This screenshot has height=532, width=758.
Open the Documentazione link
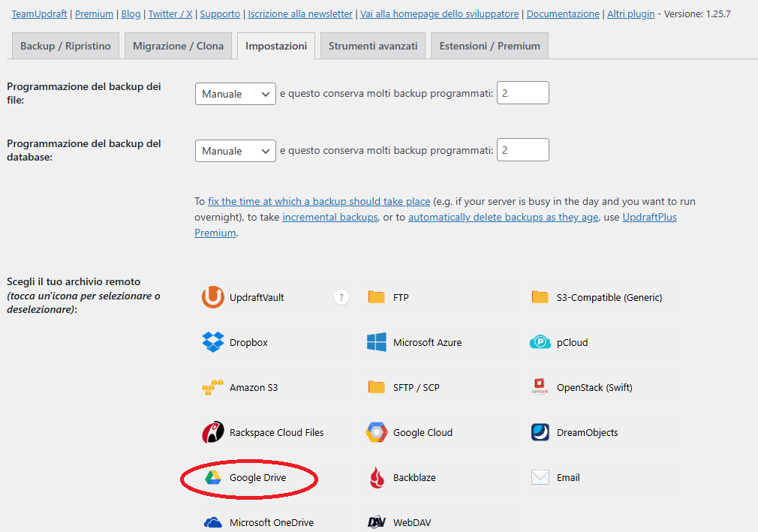[x=563, y=14]
